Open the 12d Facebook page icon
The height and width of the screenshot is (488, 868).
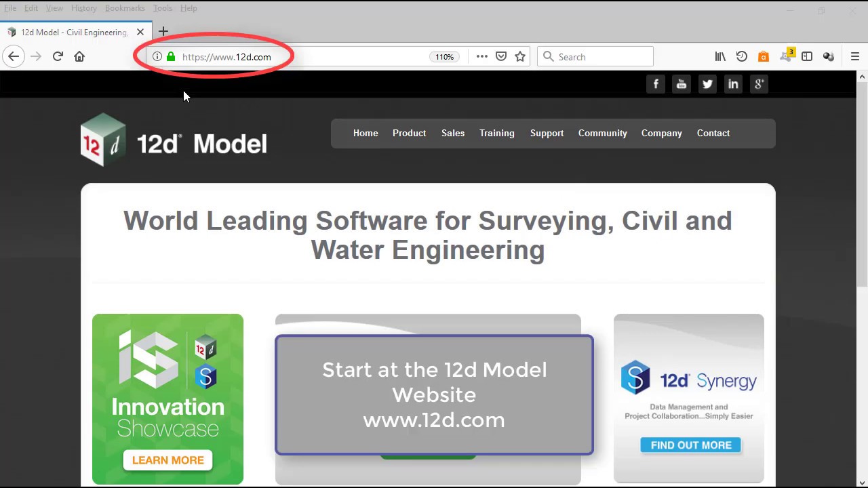(656, 84)
